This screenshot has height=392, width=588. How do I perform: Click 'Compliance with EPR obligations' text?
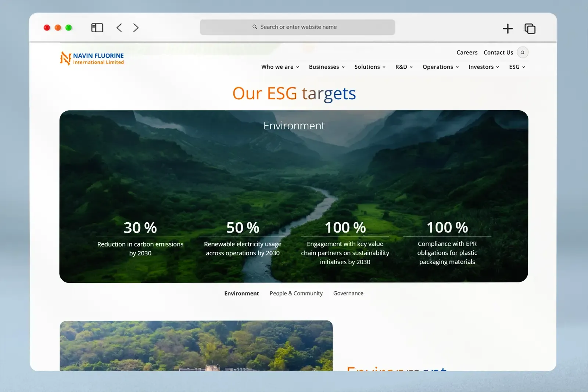pyautogui.click(x=447, y=253)
